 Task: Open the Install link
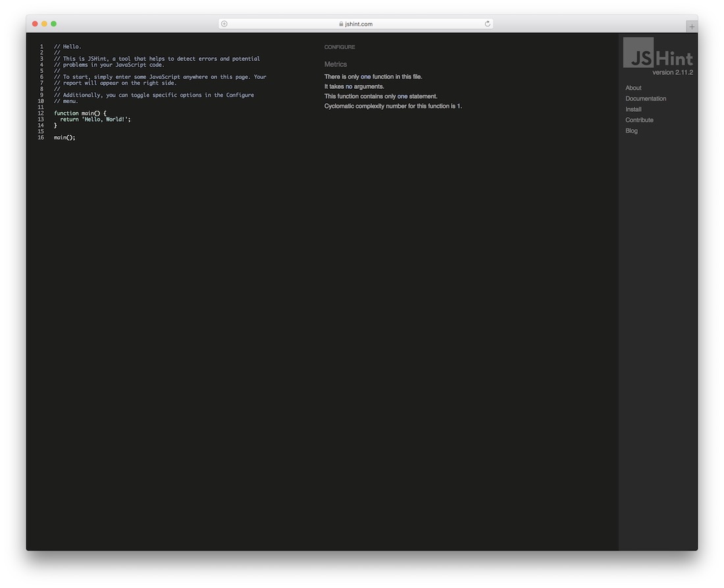tap(633, 109)
